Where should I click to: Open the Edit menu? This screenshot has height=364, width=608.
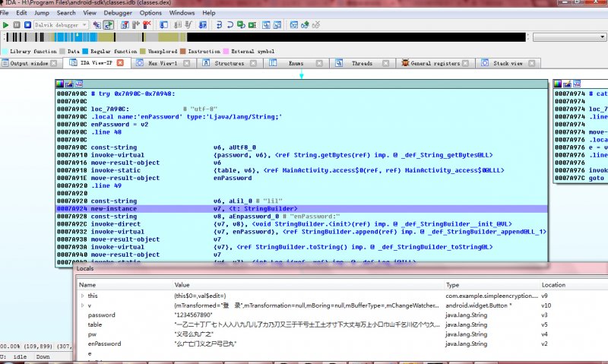click(x=21, y=13)
